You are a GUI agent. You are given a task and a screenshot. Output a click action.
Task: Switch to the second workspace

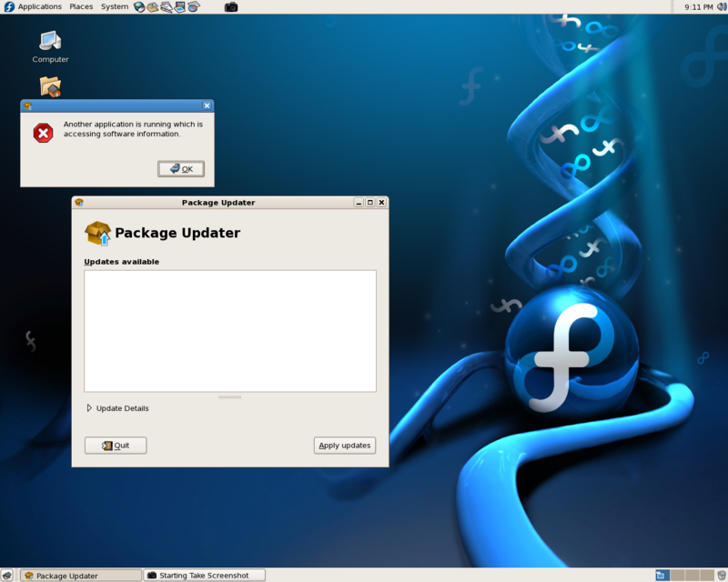coord(677,576)
